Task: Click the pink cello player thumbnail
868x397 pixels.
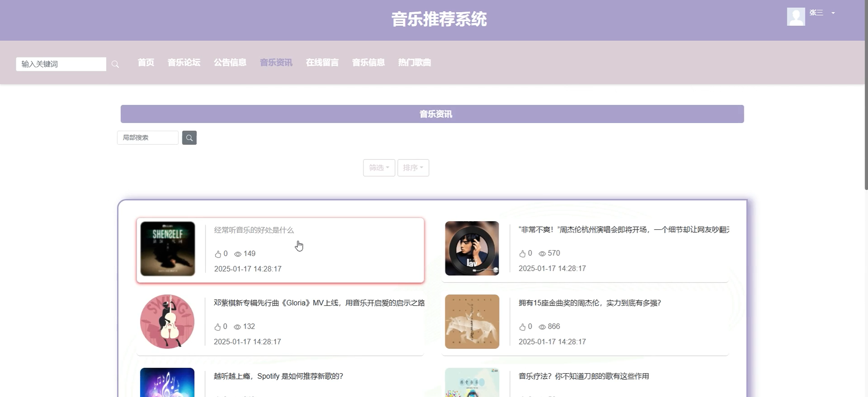Action: tap(167, 322)
